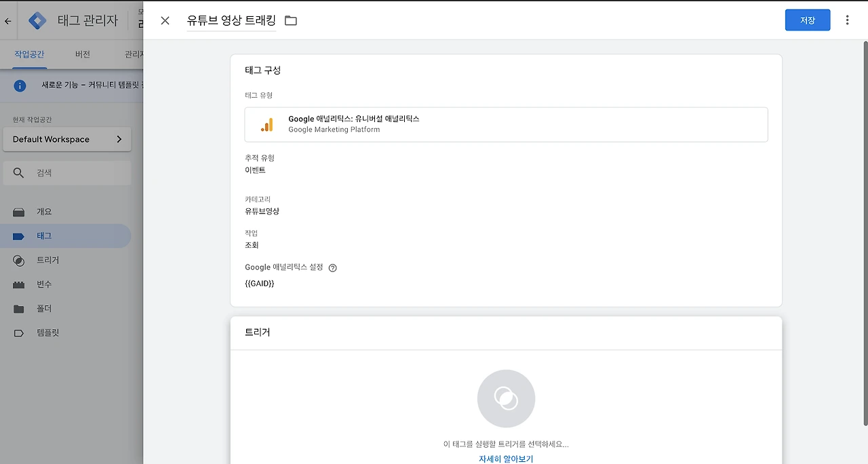Close the tag editor with the X icon
This screenshot has height=464, width=868.
(165, 20)
